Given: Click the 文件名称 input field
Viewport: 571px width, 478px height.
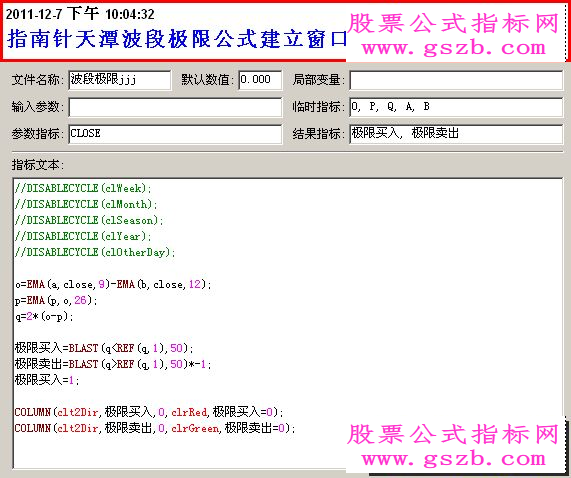Looking at the screenshot, I should [x=120, y=80].
